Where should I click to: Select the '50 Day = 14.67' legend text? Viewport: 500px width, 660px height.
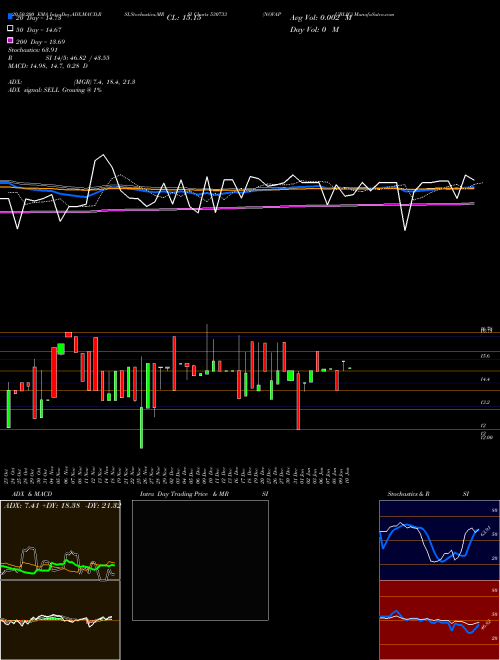(38, 30)
